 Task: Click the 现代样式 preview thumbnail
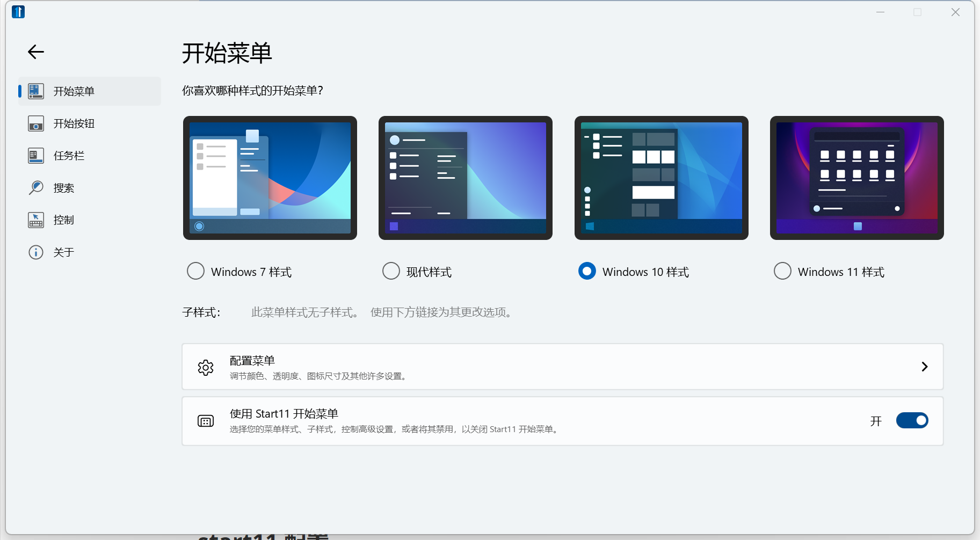(466, 178)
